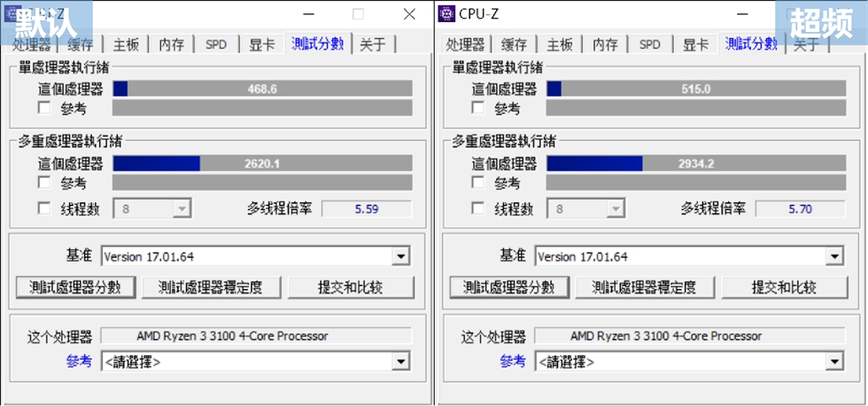
Task: Open the 关于 tab in the left window
Action: [373, 44]
